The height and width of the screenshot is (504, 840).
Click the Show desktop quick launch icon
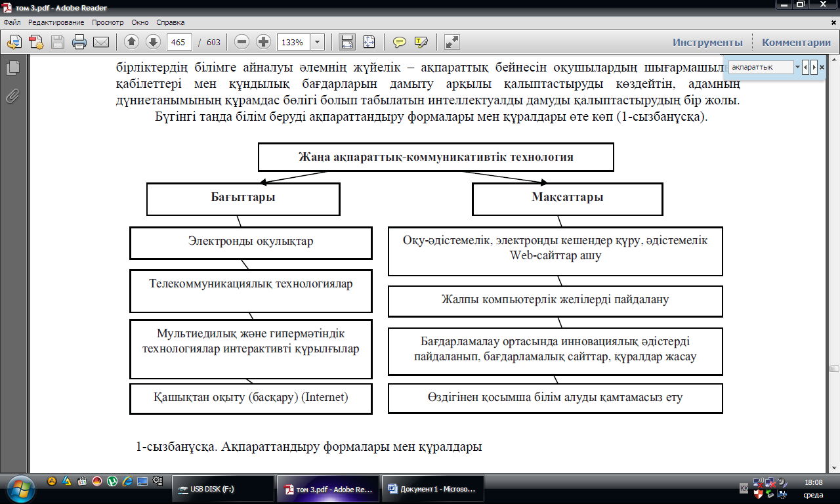click(x=142, y=482)
